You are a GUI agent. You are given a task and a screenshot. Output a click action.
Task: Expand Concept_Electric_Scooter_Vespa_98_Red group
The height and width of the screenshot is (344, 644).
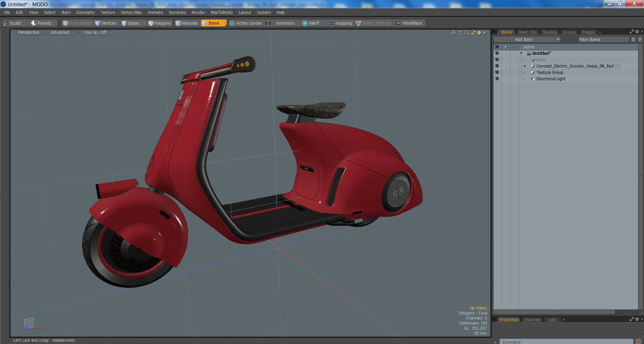coord(525,66)
